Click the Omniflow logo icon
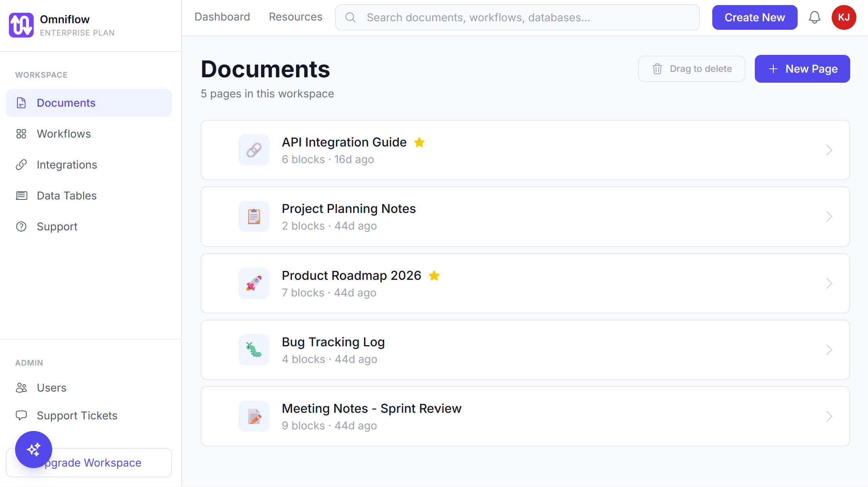The image size is (868, 487). [21, 25]
